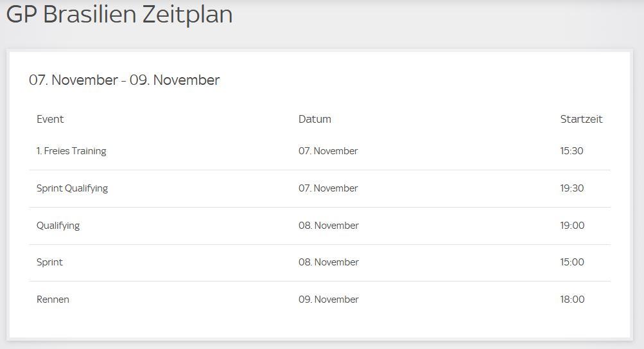The image size is (644, 349).
Task: Click the date of 1. Freies Training
Action: (328, 151)
